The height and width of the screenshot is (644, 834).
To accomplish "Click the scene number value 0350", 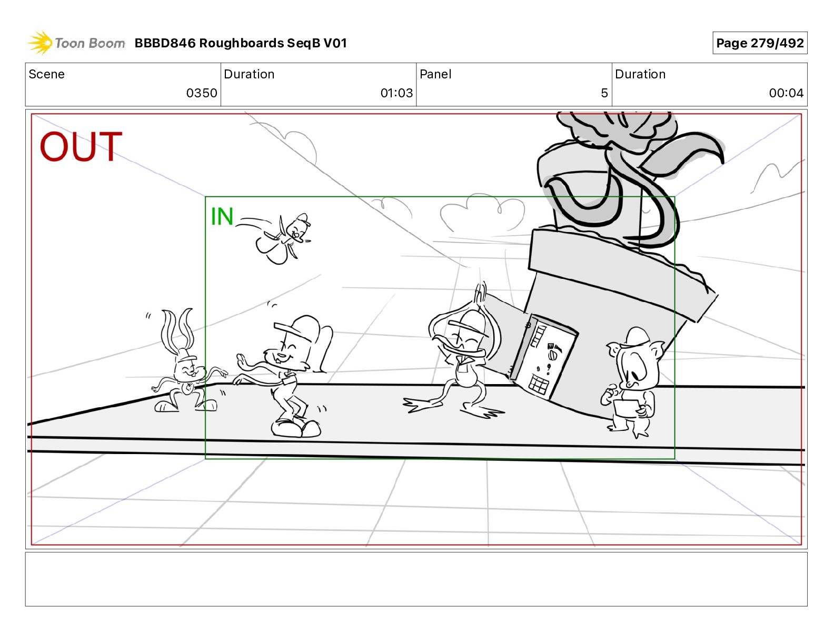I will click(202, 93).
